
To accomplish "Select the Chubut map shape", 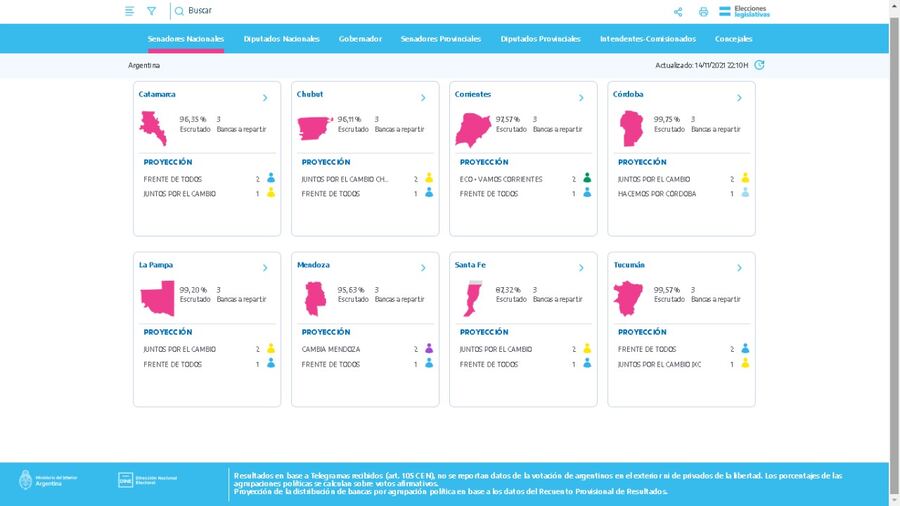I will pyautogui.click(x=315, y=129).
